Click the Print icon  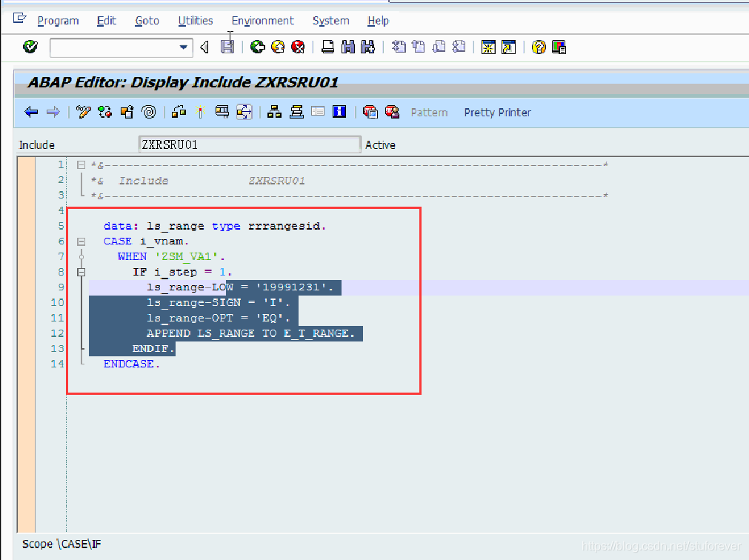point(327,47)
